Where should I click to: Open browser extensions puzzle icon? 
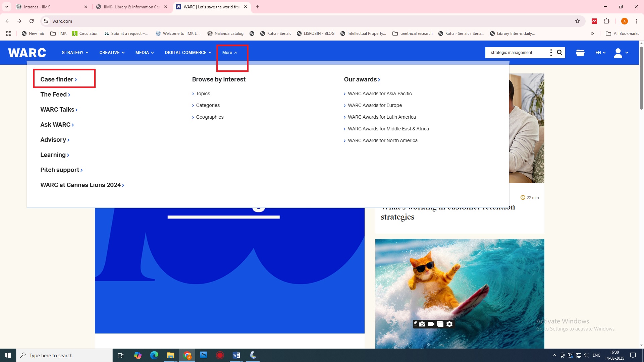point(606,21)
